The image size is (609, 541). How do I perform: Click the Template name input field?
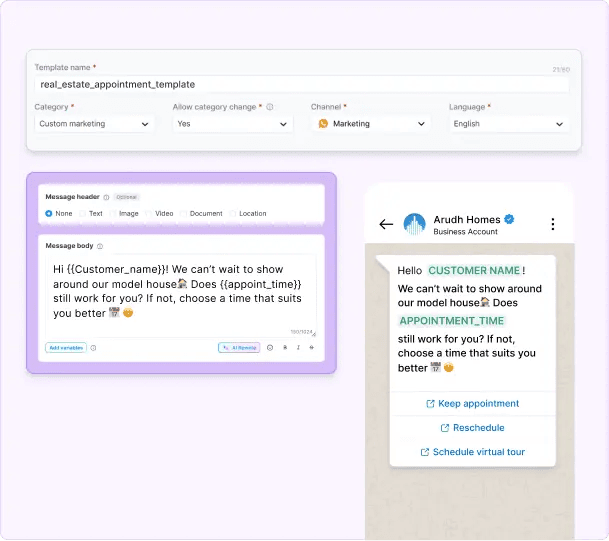pos(300,85)
